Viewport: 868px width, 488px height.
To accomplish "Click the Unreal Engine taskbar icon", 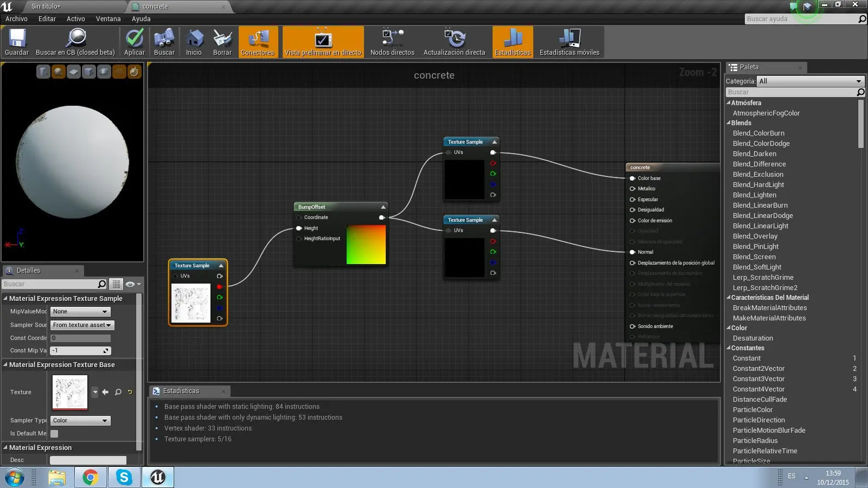I will 157,477.
